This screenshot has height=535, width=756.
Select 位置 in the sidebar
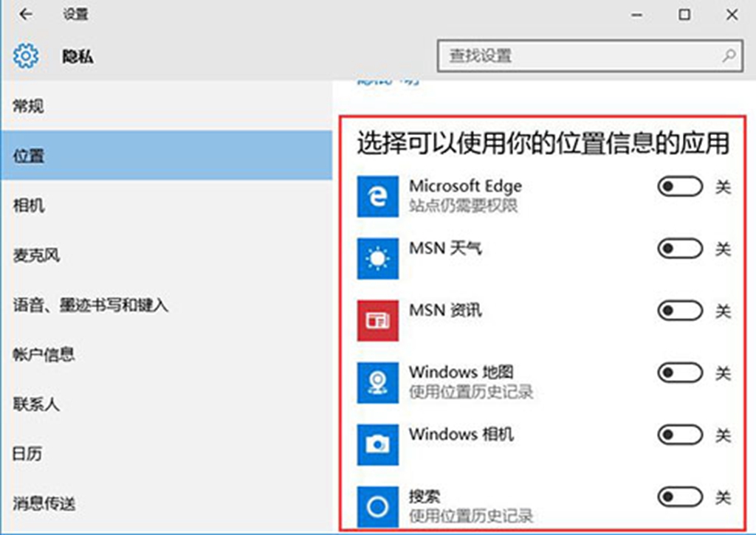(167, 155)
